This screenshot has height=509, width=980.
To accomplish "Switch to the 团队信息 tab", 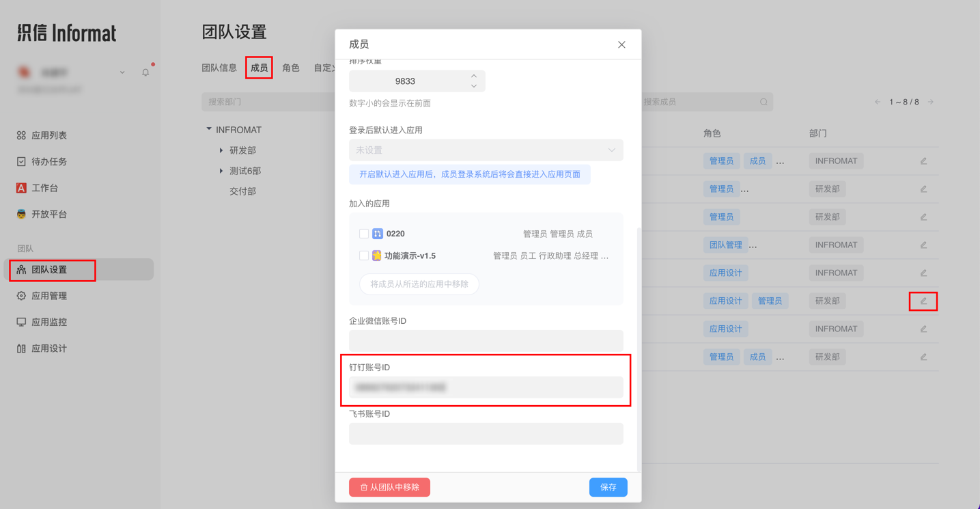I will point(219,67).
